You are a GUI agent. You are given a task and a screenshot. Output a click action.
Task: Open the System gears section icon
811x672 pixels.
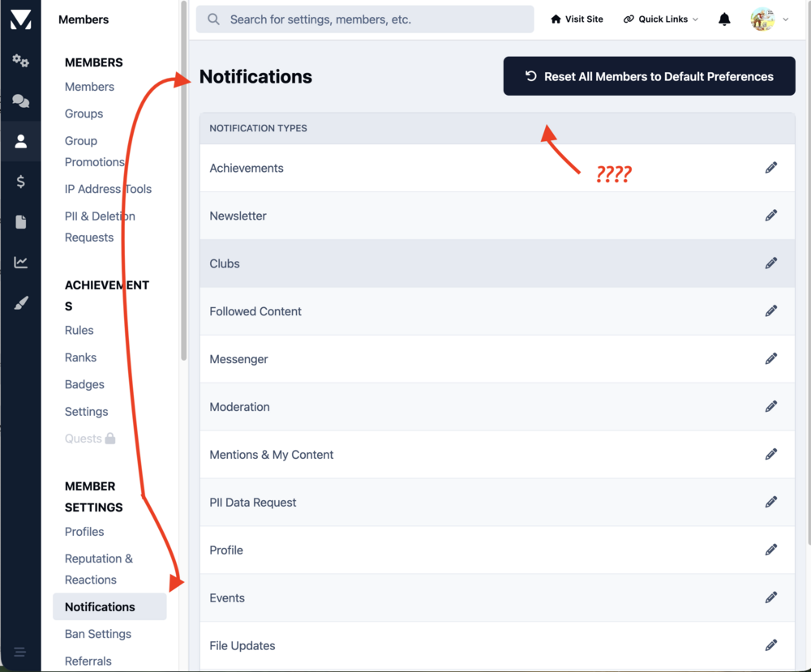21,61
